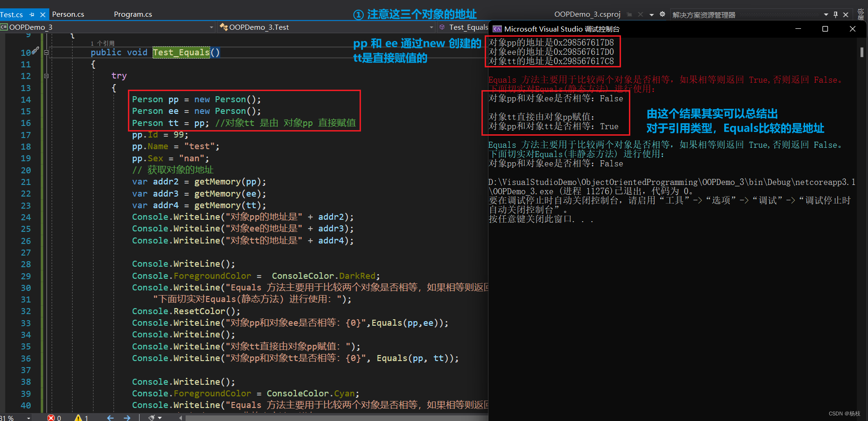The width and height of the screenshot is (868, 421).
Task: Switch to the Program.cs tab
Action: point(133,14)
